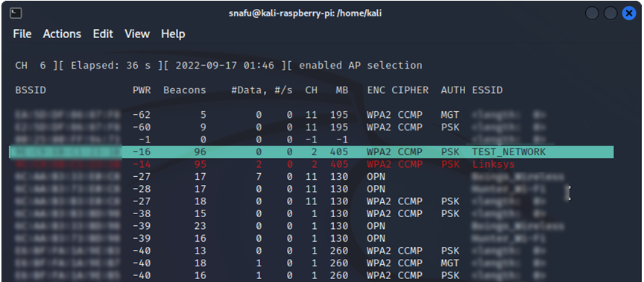Click the MGT auth in -40 row

(x=450, y=263)
